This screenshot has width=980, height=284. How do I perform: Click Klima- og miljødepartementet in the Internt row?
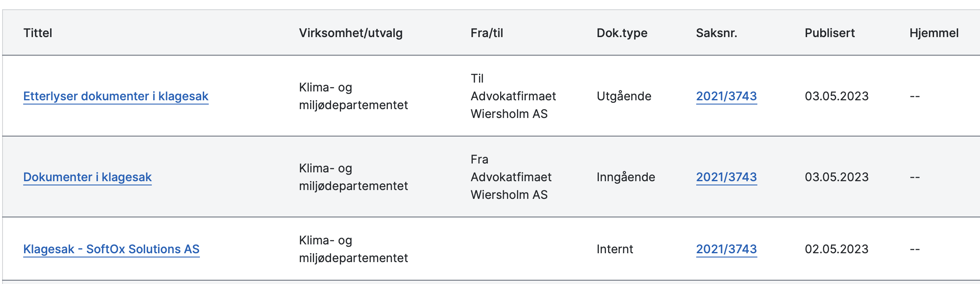[353, 249]
